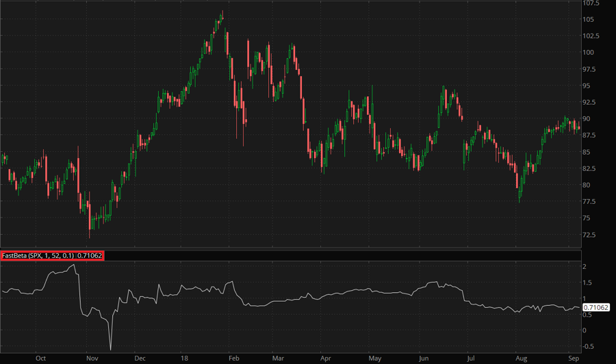Click the 0.71062 current value bubble

click(597, 308)
